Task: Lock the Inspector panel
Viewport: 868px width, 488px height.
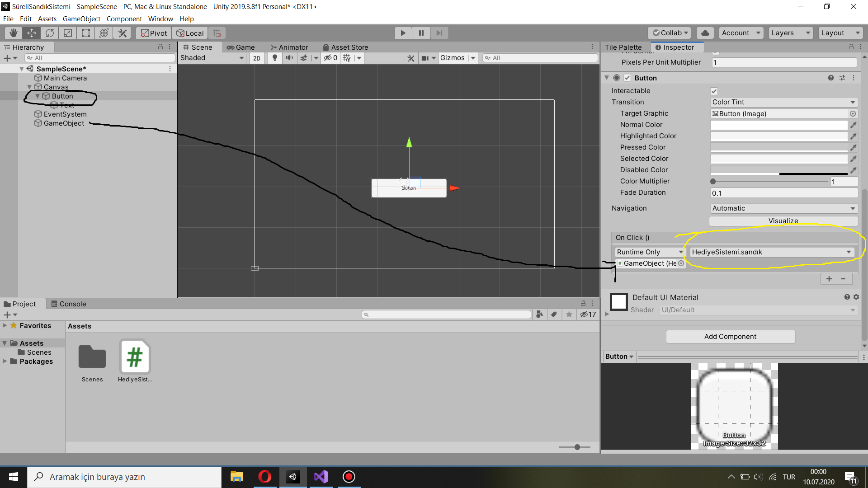Action: (851, 47)
